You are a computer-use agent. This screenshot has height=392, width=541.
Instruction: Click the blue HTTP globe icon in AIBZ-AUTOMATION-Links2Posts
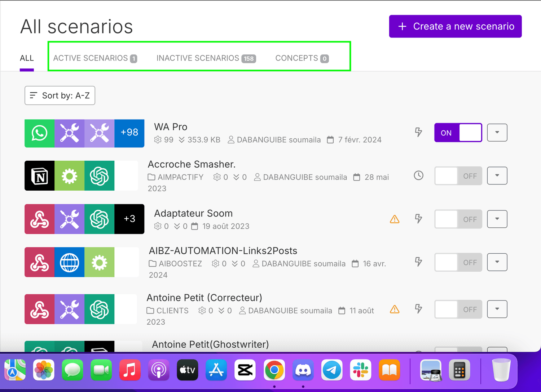pos(69,262)
